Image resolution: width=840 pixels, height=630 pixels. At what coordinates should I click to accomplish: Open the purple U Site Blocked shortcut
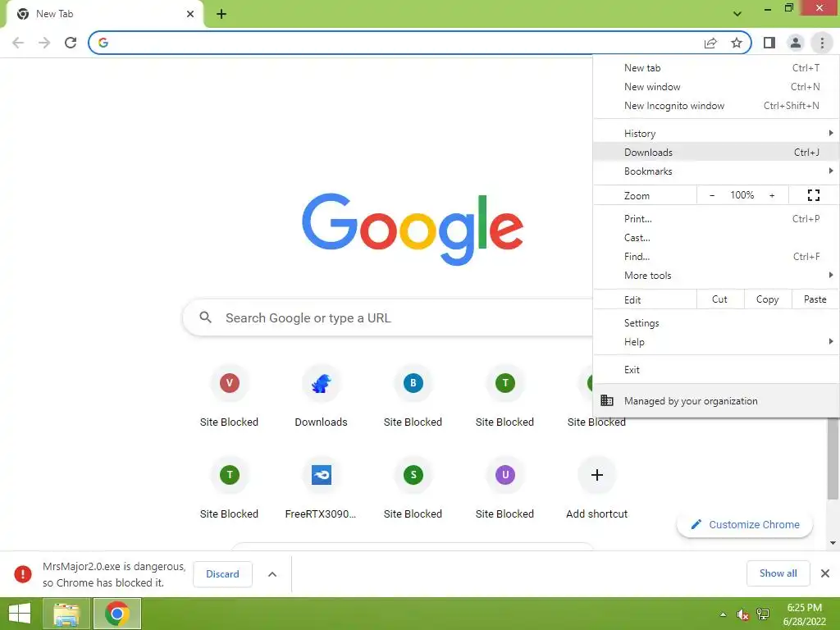coord(504,488)
